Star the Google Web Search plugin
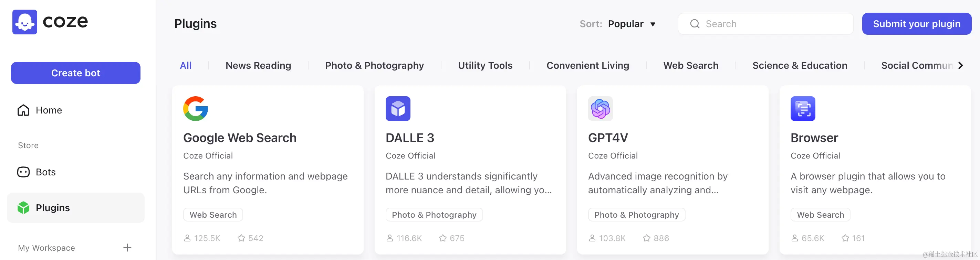This screenshot has width=980, height=260. [x=241, y=238]
